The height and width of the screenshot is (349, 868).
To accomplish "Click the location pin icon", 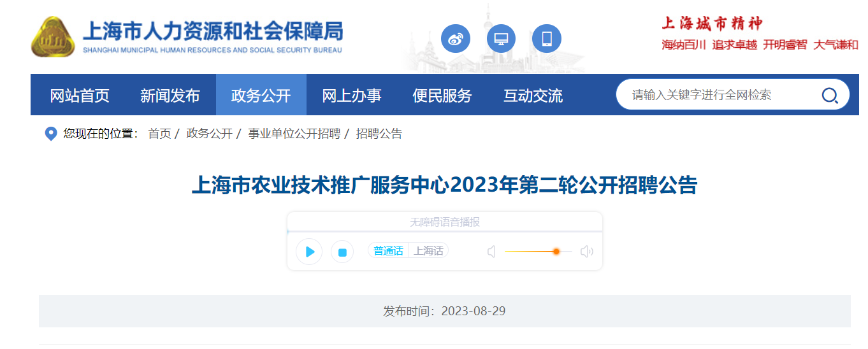I will [x=51, y=134].
